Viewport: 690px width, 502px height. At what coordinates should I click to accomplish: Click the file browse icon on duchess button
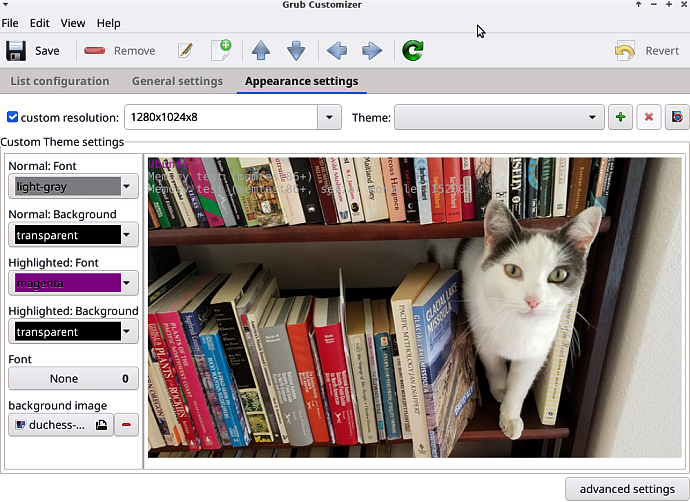(x=102, y=425)
